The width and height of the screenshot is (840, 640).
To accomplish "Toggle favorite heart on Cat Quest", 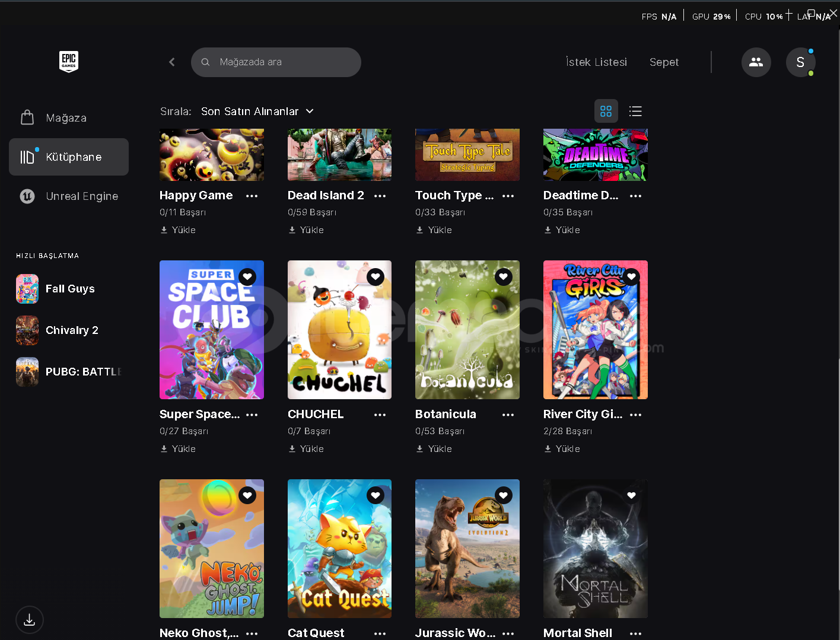I will (376, 495).
